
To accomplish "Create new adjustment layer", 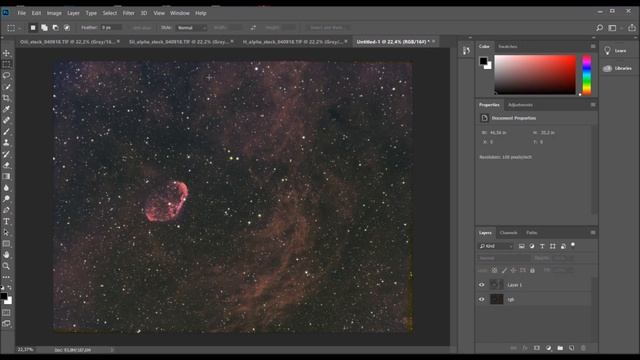I will [x=549, y=348].
